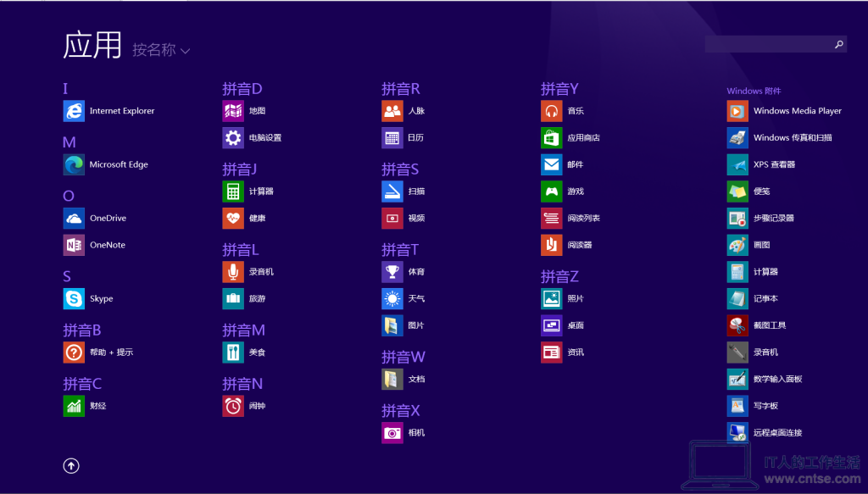
Task: Select the 拼音B group header
Action: [82, 330]
